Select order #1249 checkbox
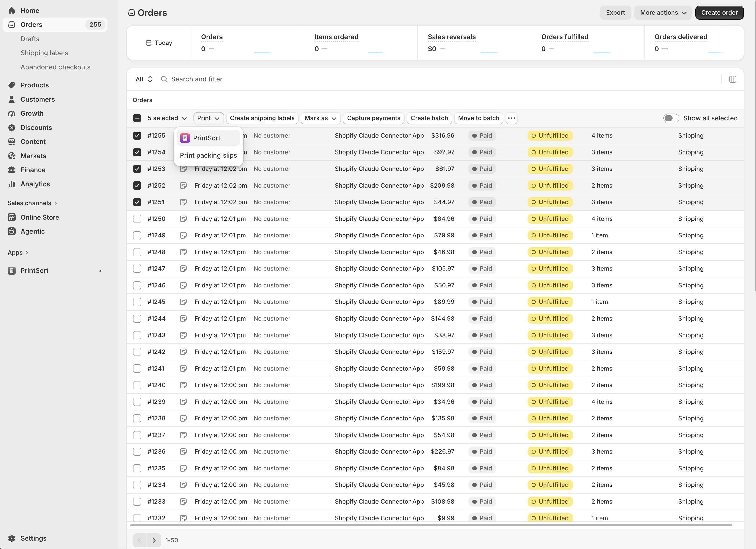Image resolution: width=756 pixels, height=549 pixels. pos(137,236)
